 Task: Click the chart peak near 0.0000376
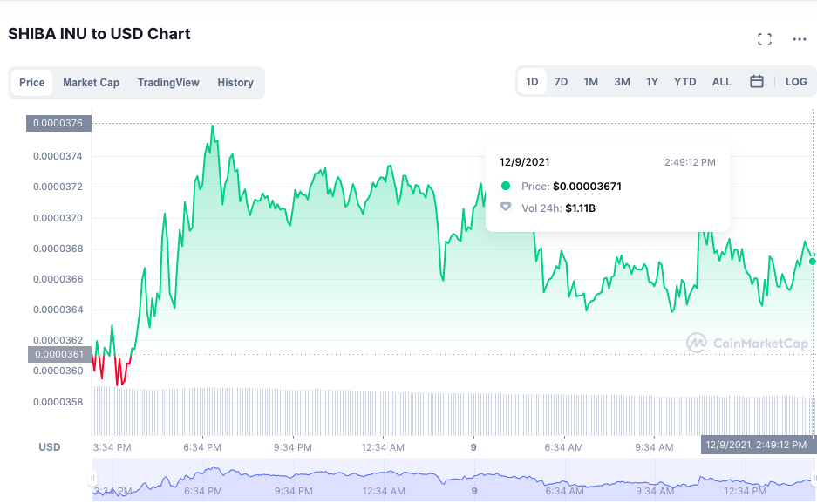coord(212,126)
